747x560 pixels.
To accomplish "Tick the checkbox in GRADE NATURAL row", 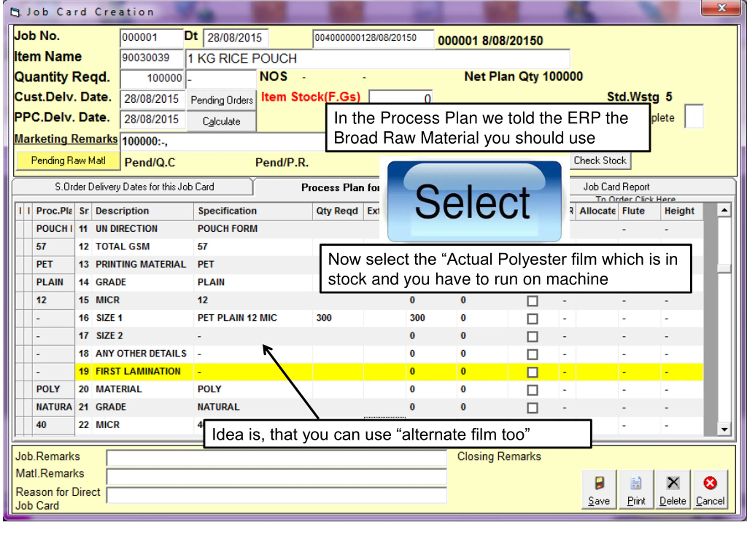I will pyautogui.click(x=533, y=408).
